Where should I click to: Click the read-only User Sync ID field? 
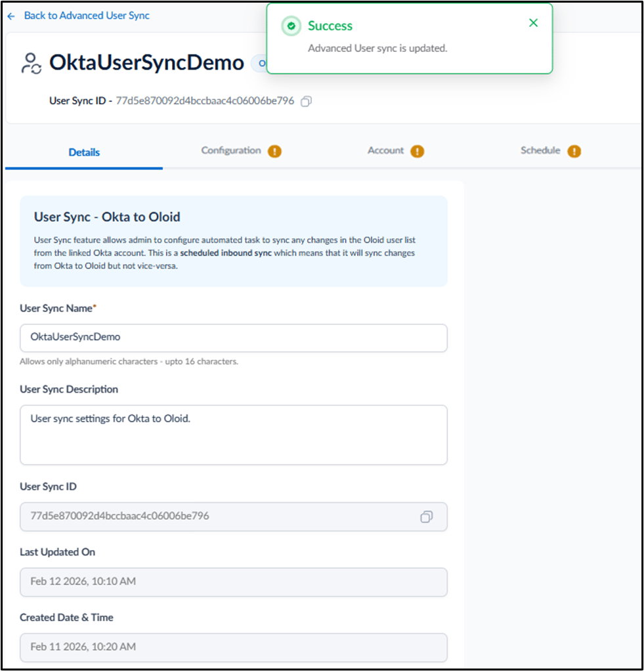click(234, 517)
